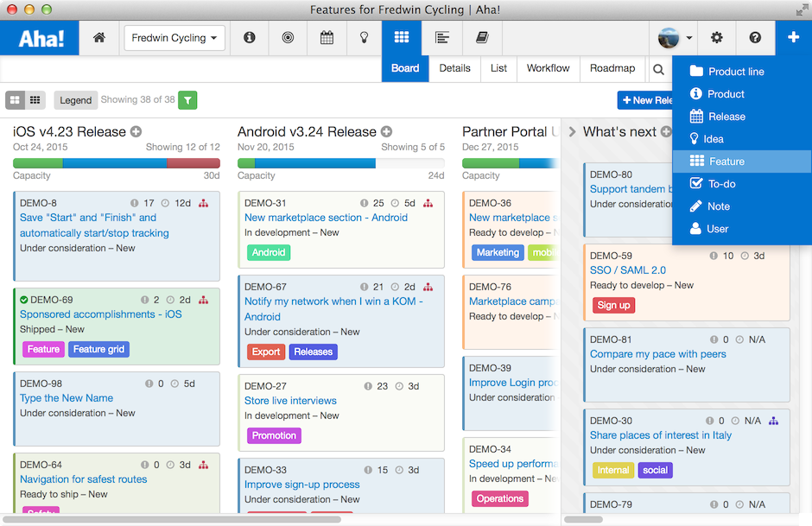Viewport: 812px width, 526px height.
Task: Open the Ideas lightbulb icon
Action: (364, 37)
